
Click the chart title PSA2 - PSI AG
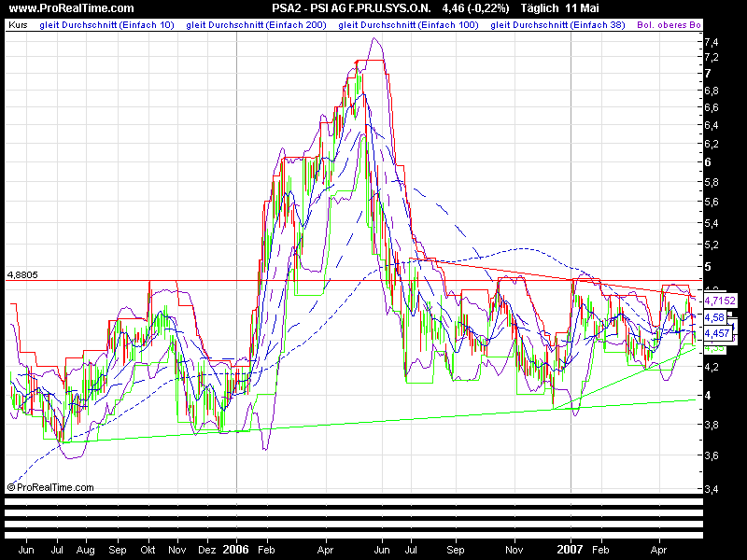[351, 8]
